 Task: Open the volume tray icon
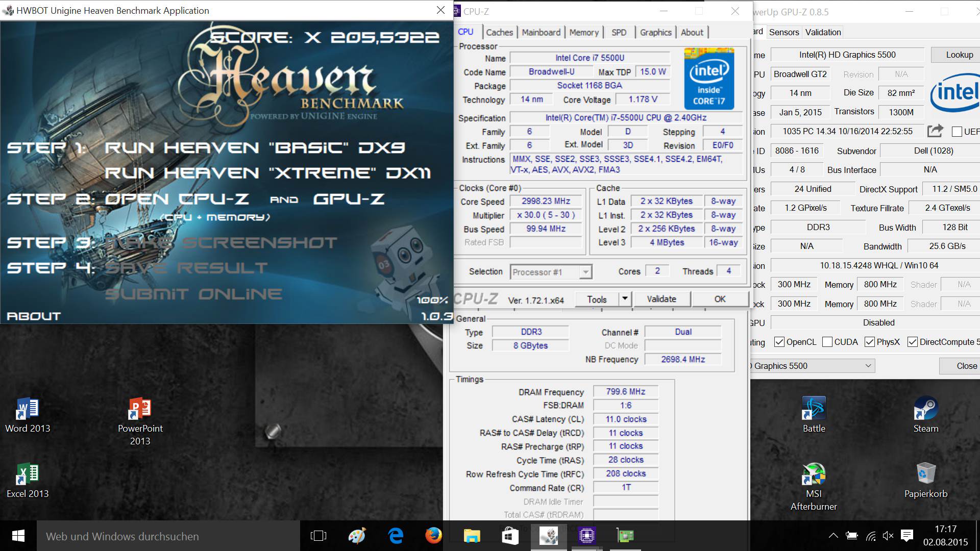[x=888, y=536]
